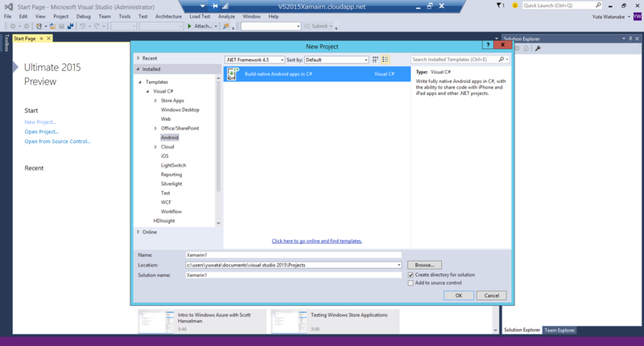This screenshot has height=346, width=644.
Task: Select the Silverlight tree item
Action: point(171,184)
